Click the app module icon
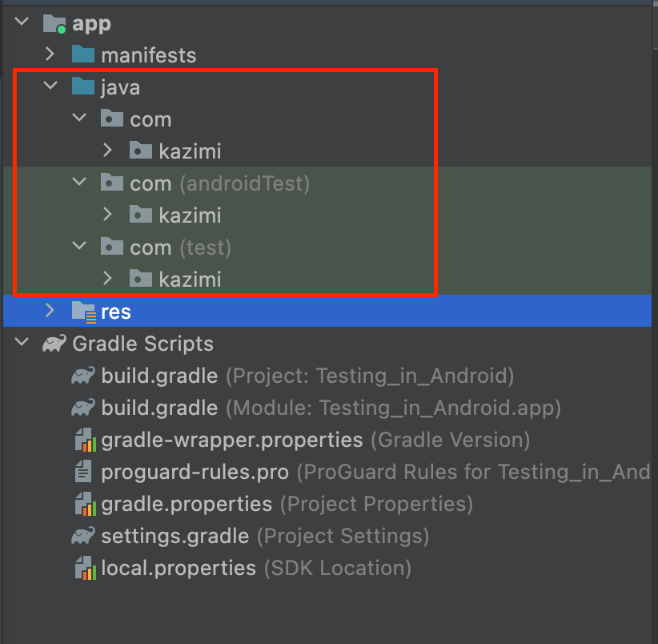Image resolution: width=658 pixels, height=644 pixels. (x=53, y=23)
